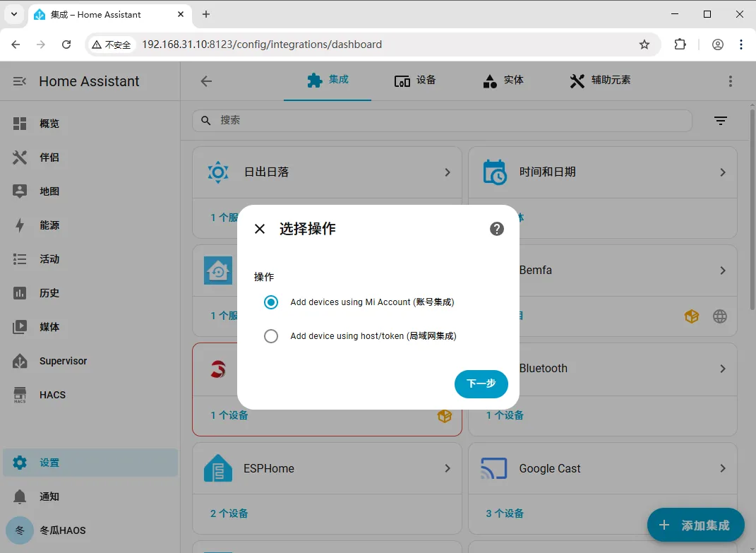
Task: Open Xiaomi card 1 个设备 link
Action: click(229, 415)
